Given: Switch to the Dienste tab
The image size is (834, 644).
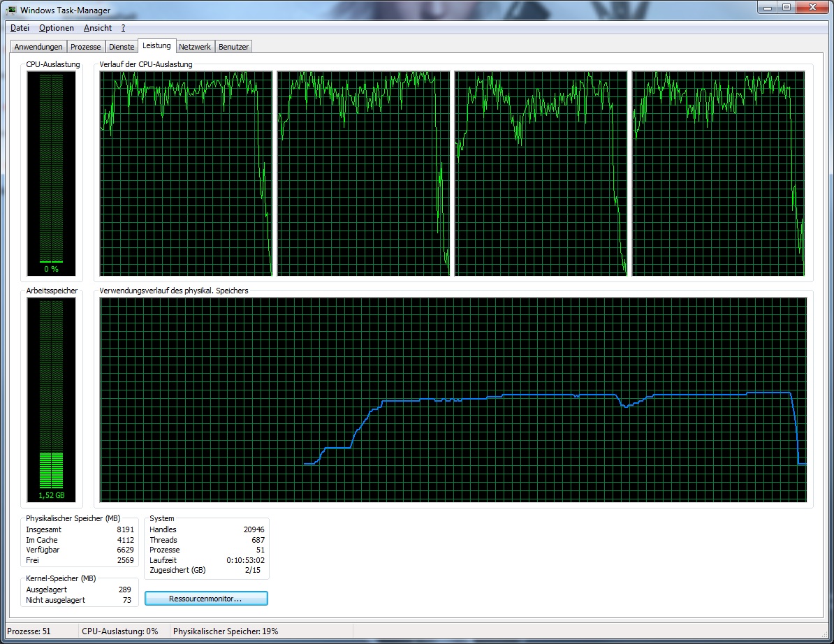Looking at the screenshot, I should (122, 47).
